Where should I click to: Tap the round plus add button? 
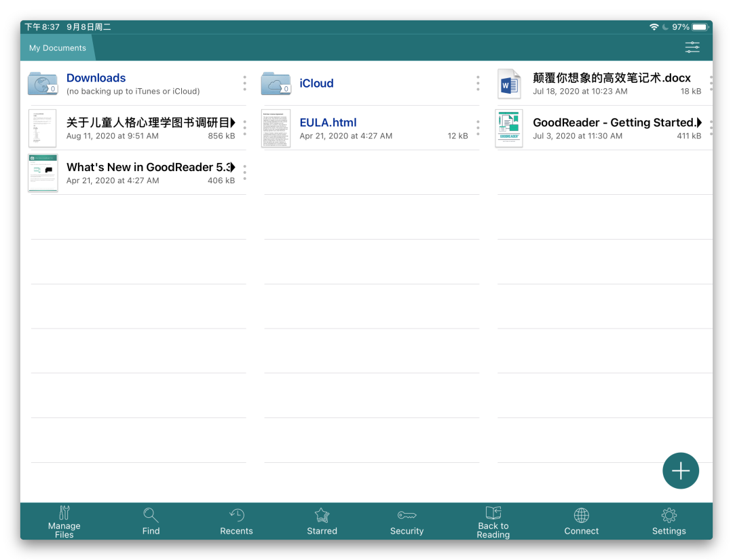pos(680,470)
